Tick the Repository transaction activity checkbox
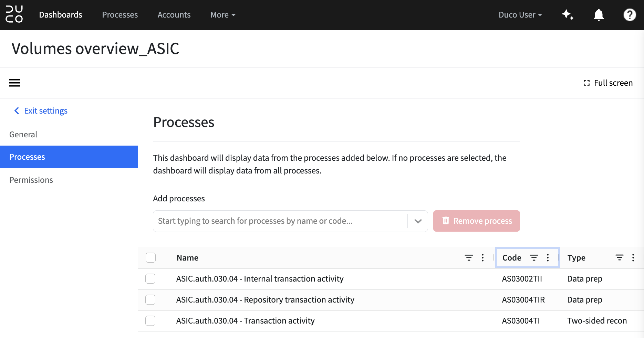This screenshot has width=644, height=338. tap(150, 300)
